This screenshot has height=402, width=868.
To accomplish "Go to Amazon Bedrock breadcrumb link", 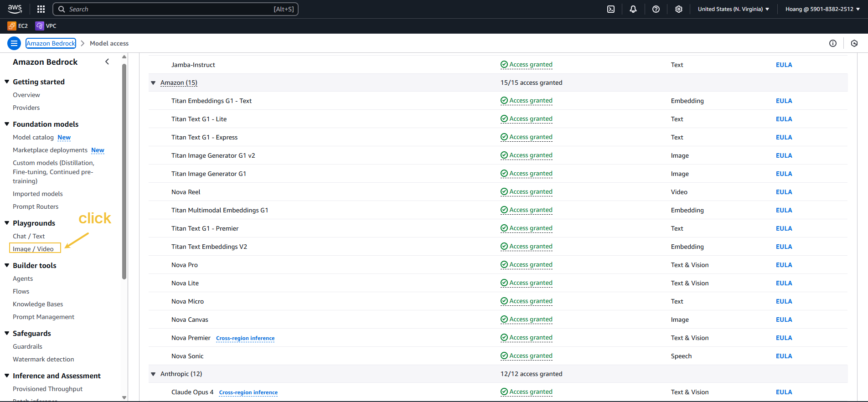I will click(x=51, y=43).
